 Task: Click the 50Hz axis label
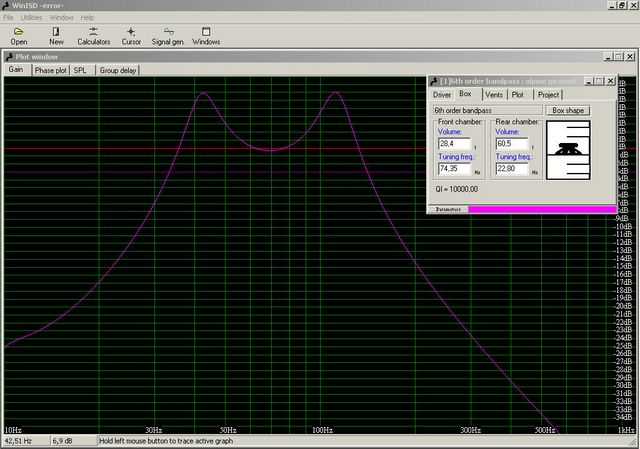pos(229,430)
